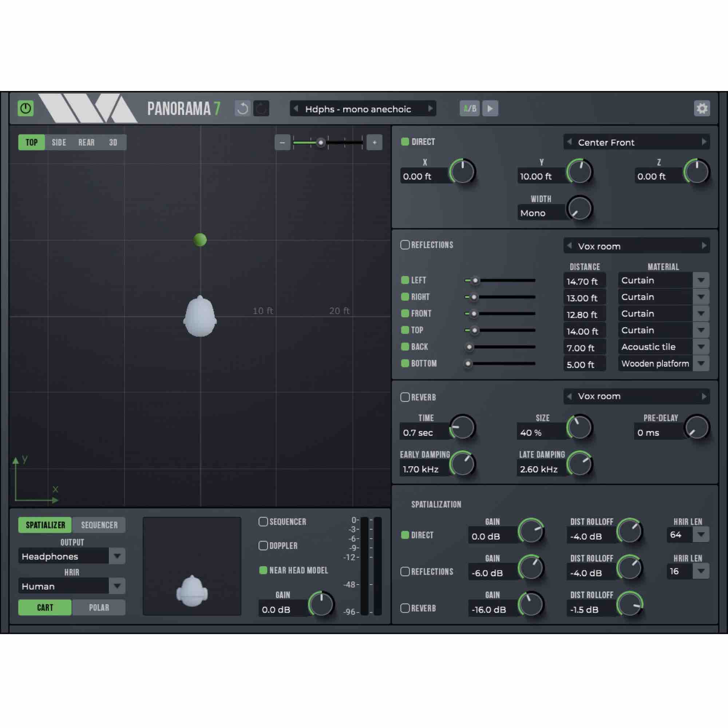Open the Back wall material dropdown

point(701,347)
